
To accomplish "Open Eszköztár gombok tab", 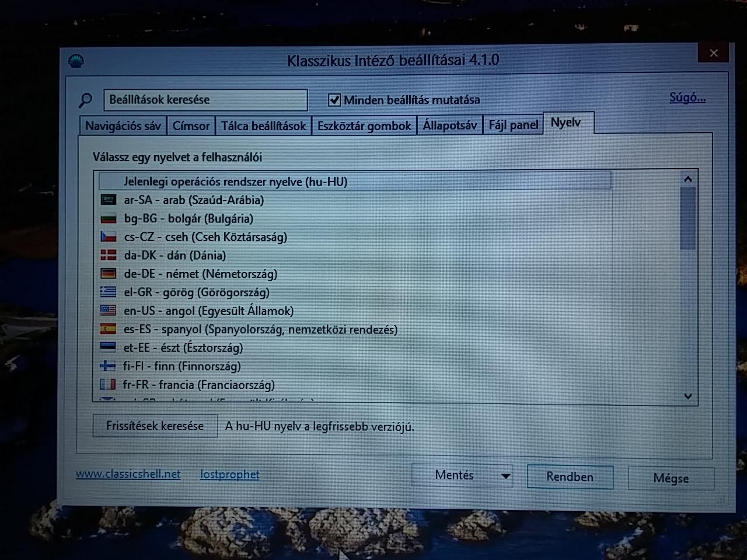I will (x=364, y=126).
